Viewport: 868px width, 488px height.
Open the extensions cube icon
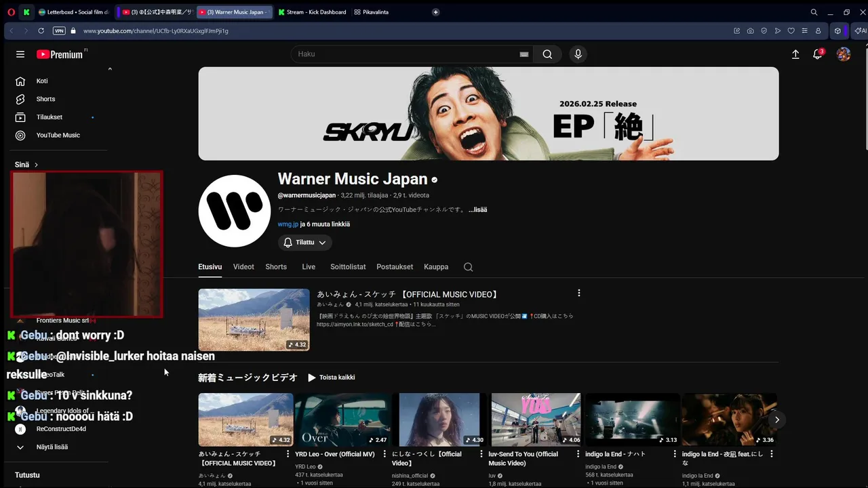click(x=837, y=30)
